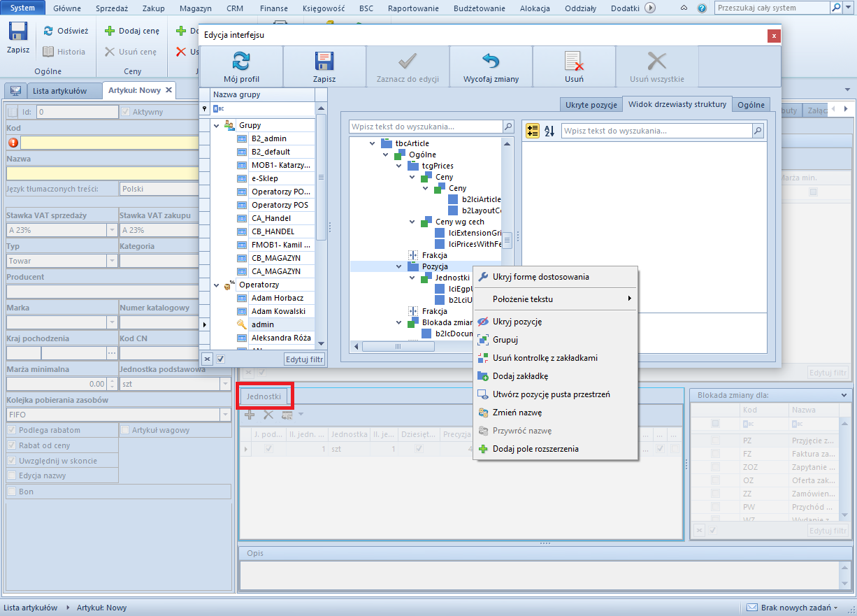
Task: Toggle Uwzględnij w skoncie checkbox
Action: [x=13, y=461]
